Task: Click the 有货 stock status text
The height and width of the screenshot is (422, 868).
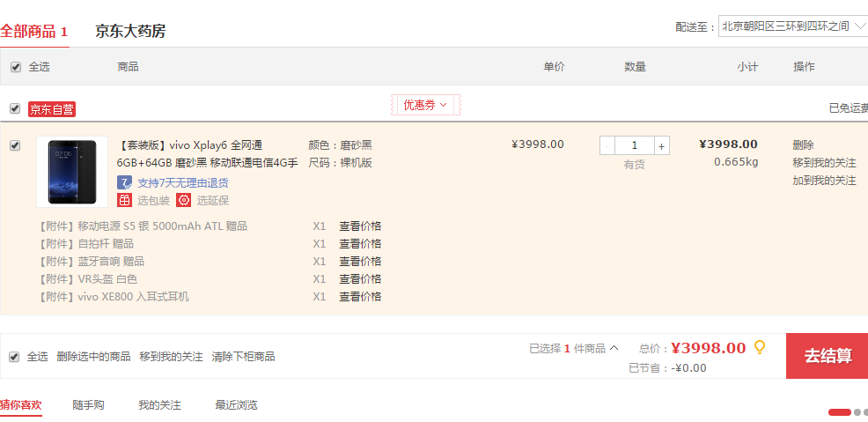Action: (635, 165)
